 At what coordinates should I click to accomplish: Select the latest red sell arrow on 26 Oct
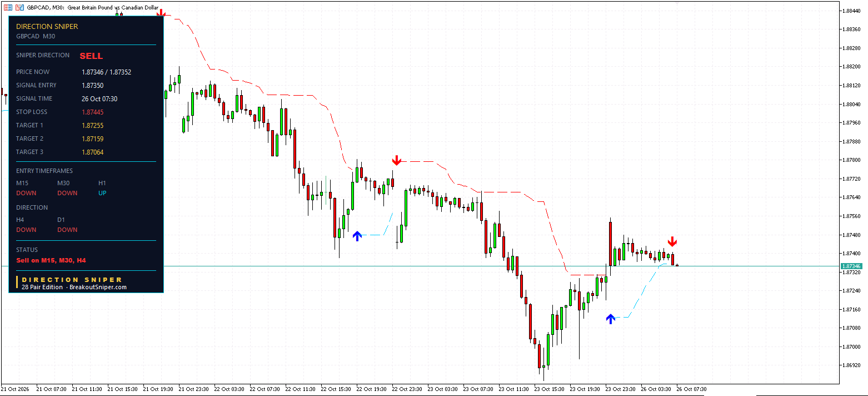pyautogui.click(x=672, y=241)
